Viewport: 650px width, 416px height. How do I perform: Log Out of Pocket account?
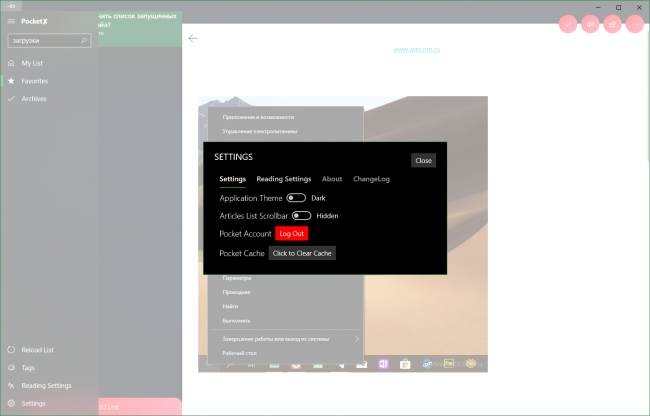[291, 234]
